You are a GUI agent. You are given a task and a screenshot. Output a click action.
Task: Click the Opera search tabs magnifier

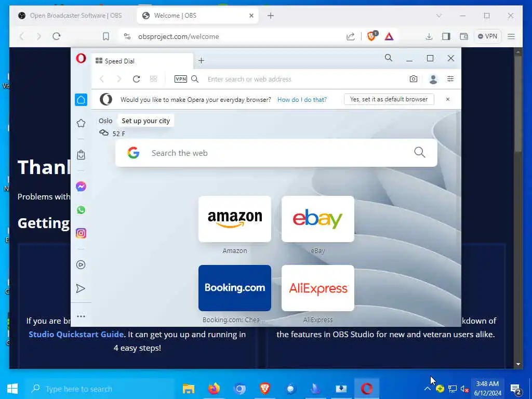[389, 58]
